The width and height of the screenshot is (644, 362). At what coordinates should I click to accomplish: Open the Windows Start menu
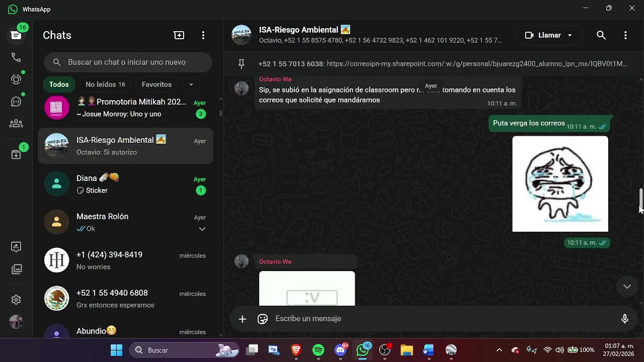[116, 350]
